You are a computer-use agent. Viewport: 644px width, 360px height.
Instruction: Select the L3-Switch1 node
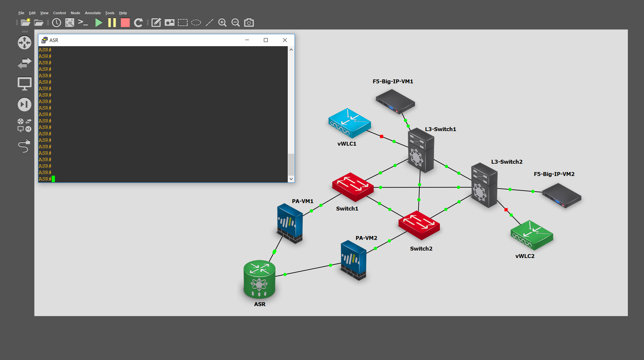click(421, 150)
